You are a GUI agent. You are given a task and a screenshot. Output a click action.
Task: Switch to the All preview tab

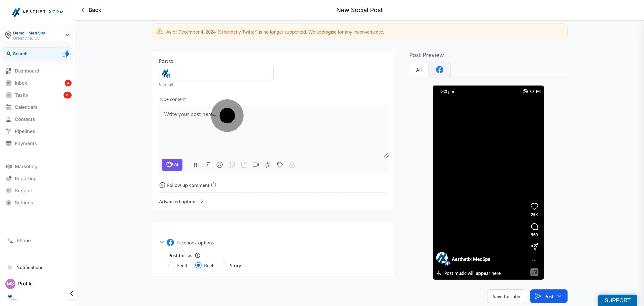[x=419, y=70]
